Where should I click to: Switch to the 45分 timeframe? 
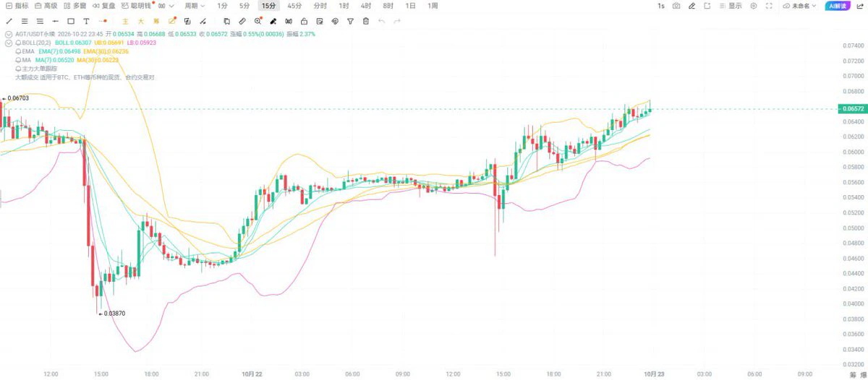[x=294, y=6]
